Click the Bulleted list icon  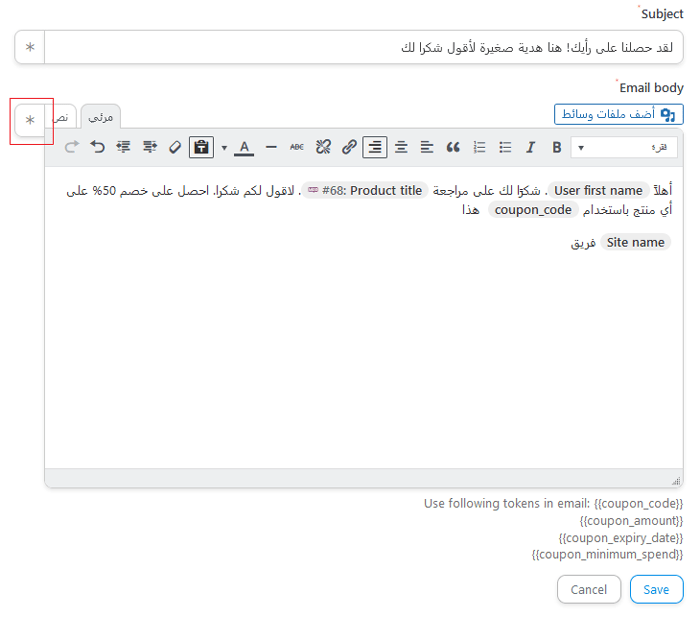505,147
